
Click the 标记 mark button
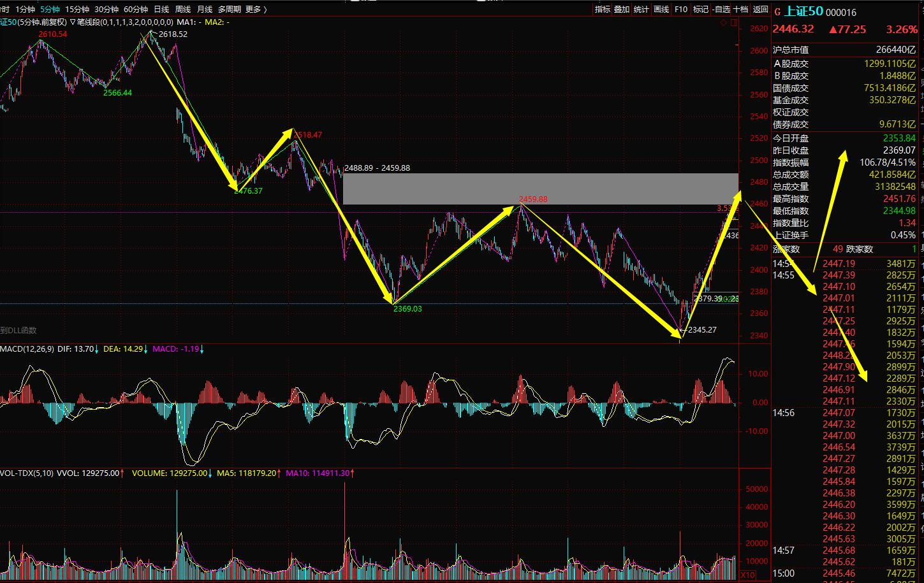click(x=701, y=10)
